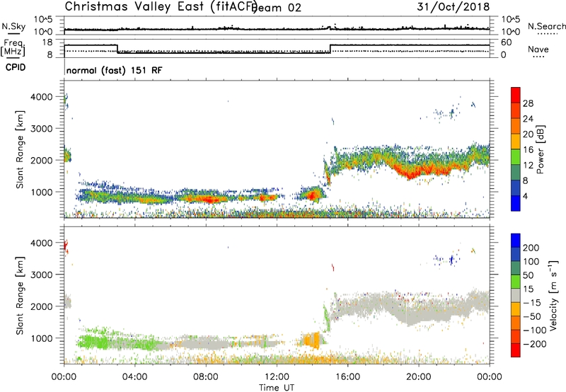Click the 20 label on Power color bar
This screenshot has height=392, width=566.
click(x=528, y=134)
